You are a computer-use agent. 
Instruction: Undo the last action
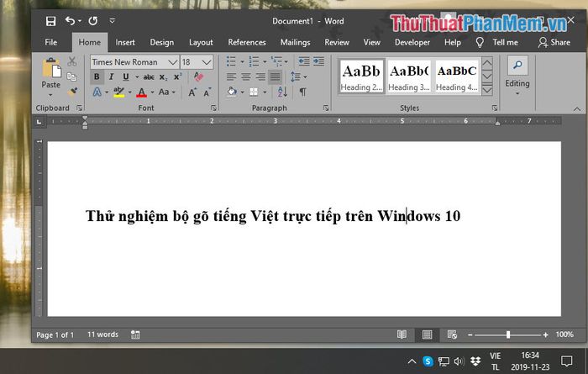(x=70, y=21)
